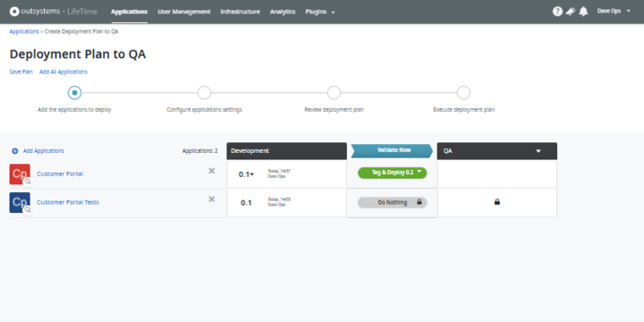Open the Infrastructure tab
Viewport: 644px width, 322px height.
(241, 12)
